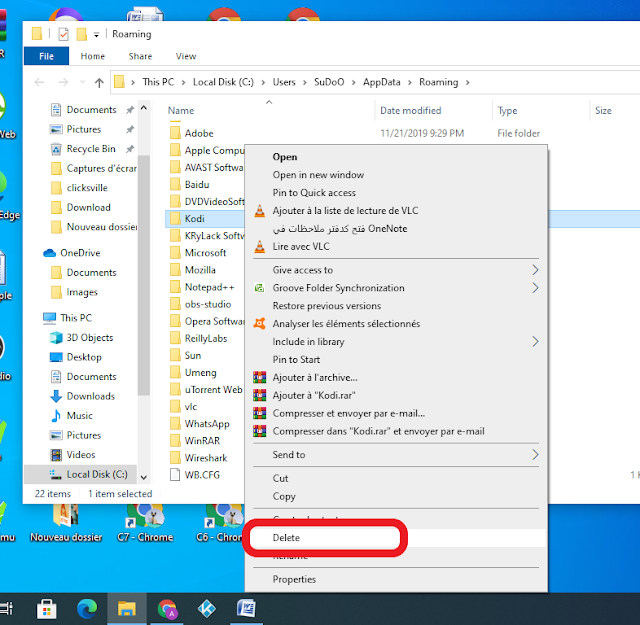640x625 pixels.
Task: Select the Adobe folder
Action: (199, 133)
